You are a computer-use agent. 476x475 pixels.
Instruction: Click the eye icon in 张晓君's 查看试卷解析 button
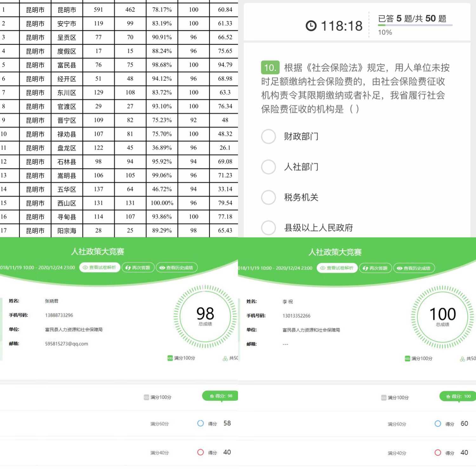85,268
